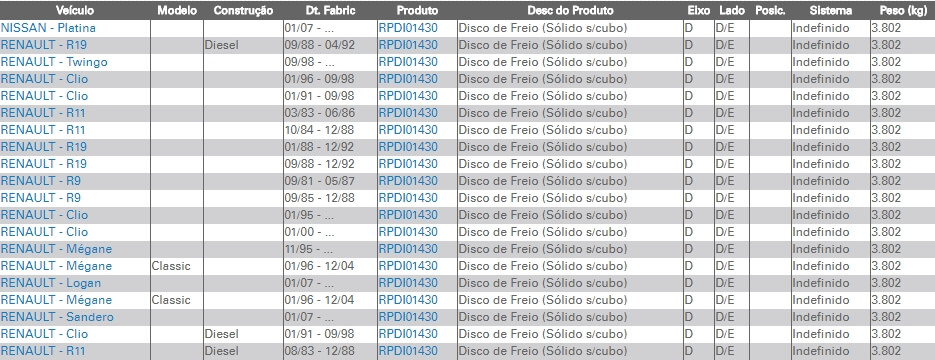The image size is (935, 360).
Task: Open RPDI01430 product link in Logan row
Action: pyautogui.click(x=408, y=283)
